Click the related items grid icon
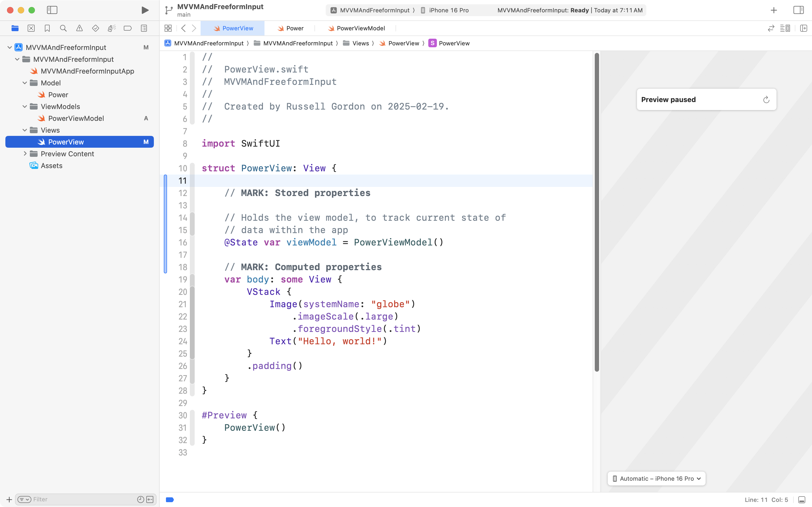This screenshot has width=812, height=507. click(168, 28)
